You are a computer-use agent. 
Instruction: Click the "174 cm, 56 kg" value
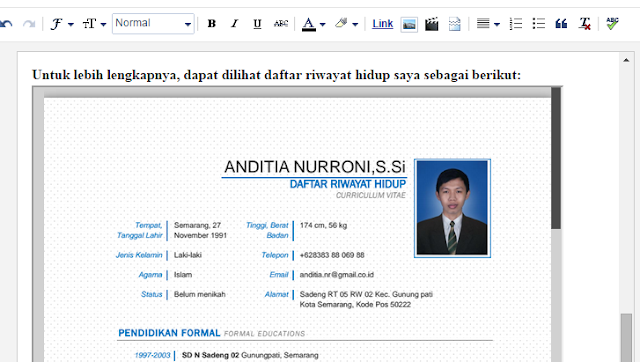[x=323, y=225]
